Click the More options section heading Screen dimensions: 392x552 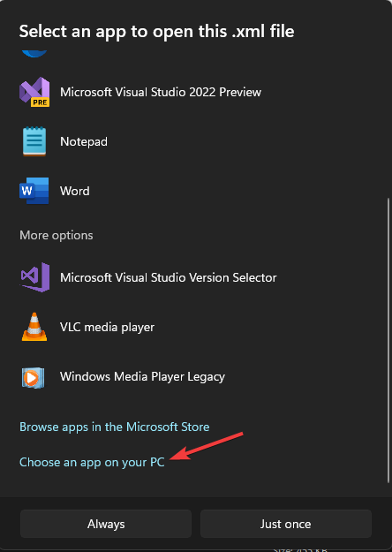coord(57,235)
